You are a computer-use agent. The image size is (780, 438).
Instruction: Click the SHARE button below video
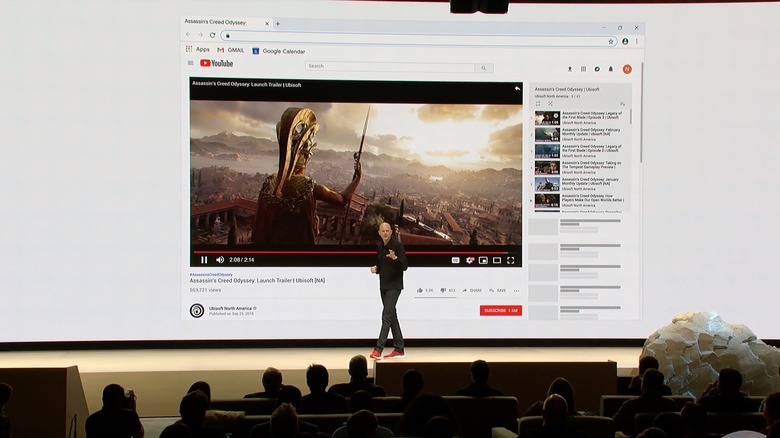tap(472, 290)
